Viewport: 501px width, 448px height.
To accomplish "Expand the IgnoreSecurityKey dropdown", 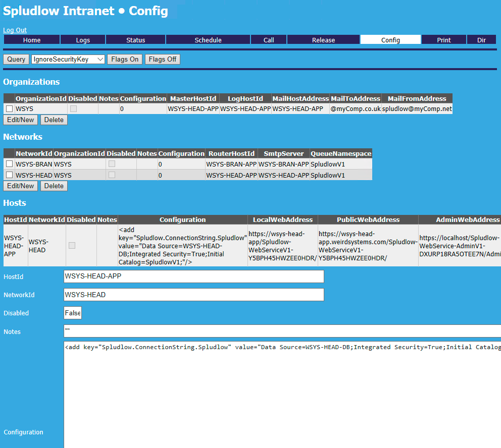I will (x=68, y=60).
